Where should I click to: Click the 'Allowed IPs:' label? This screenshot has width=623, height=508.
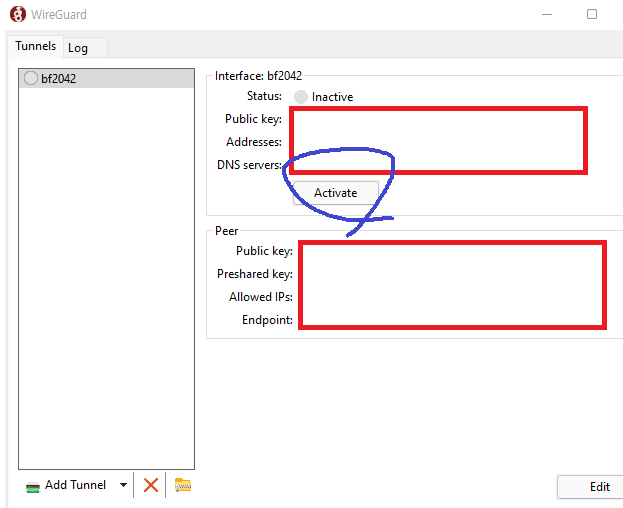click(x=261, y=297)
